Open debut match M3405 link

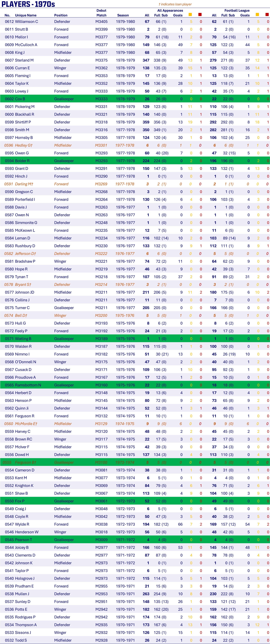[101, 22]
